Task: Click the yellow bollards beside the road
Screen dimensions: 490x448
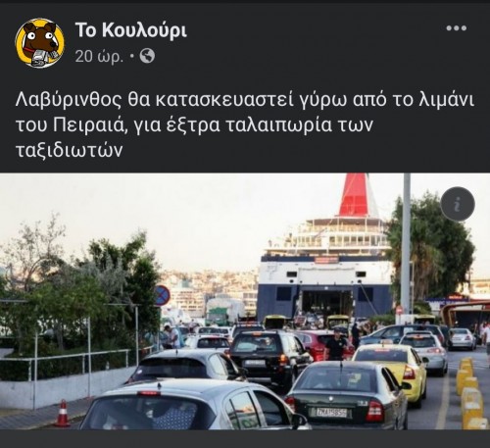Action: click(x=470, y=393)
